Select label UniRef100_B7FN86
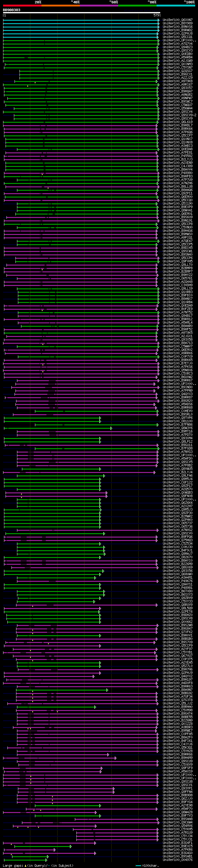 pos(178,425)
